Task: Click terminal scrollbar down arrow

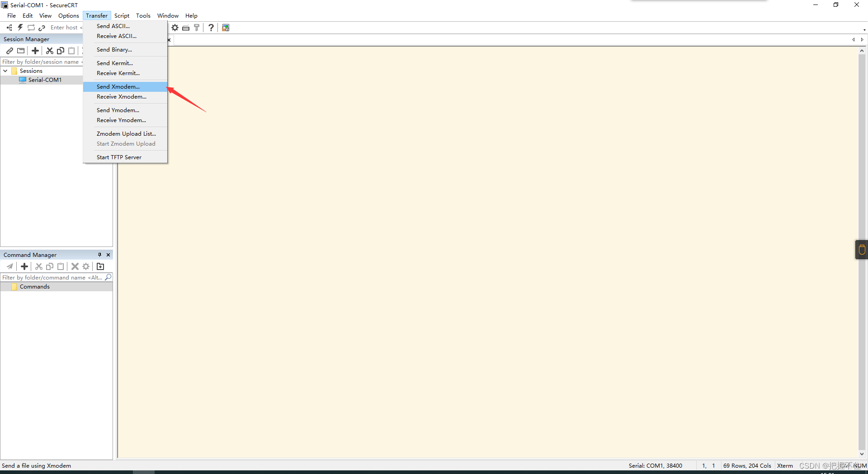Action: [862, 454]
